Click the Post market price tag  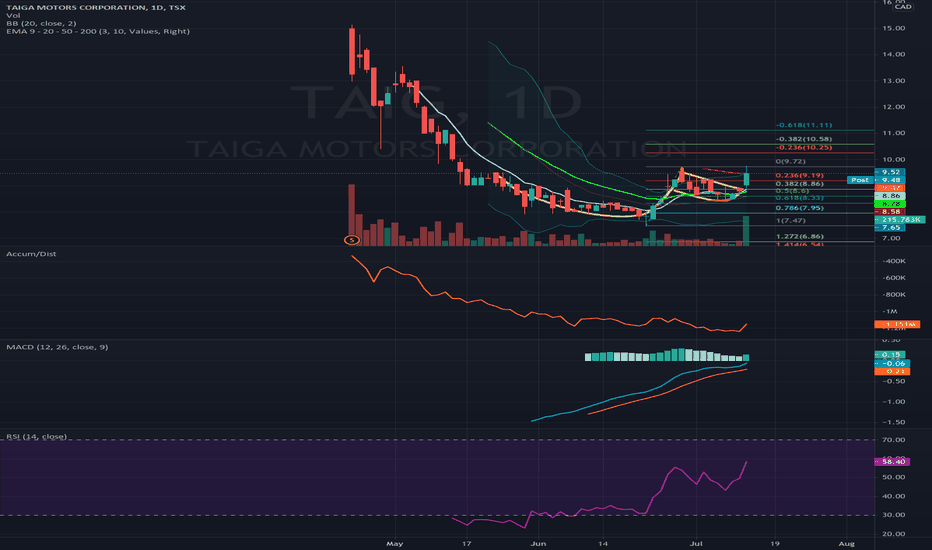859,180
